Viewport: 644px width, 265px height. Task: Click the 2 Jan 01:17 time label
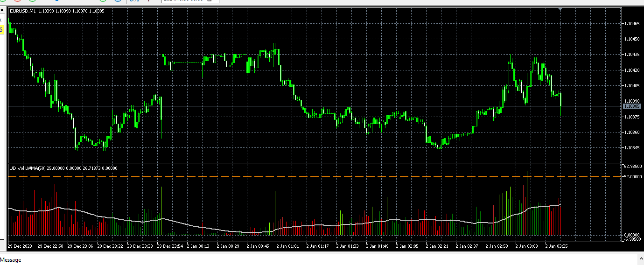pos(318,246)
